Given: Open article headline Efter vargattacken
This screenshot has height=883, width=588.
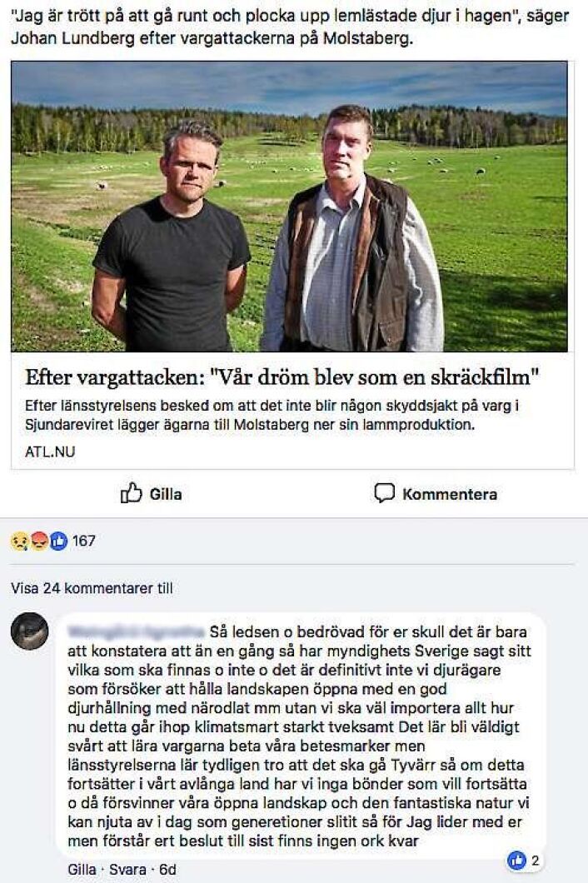Looking at the screenshot, I should pyautogui.click(x=282, y=377).
